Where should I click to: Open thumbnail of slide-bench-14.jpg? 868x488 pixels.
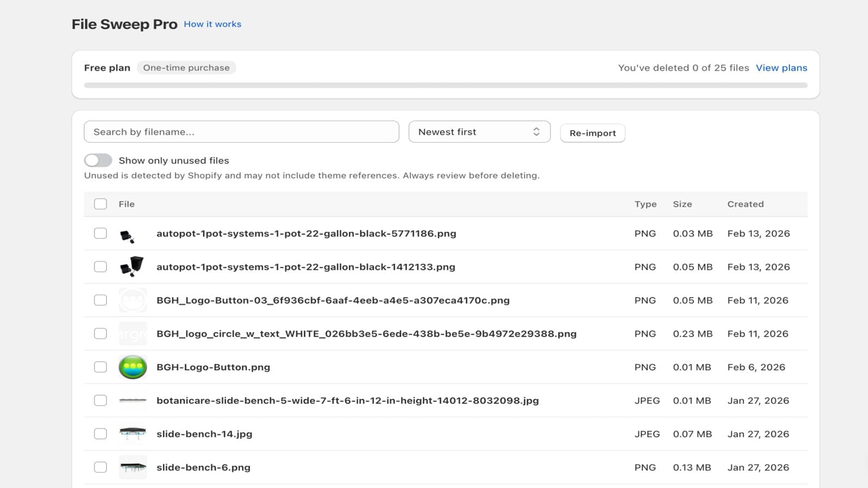132,434
